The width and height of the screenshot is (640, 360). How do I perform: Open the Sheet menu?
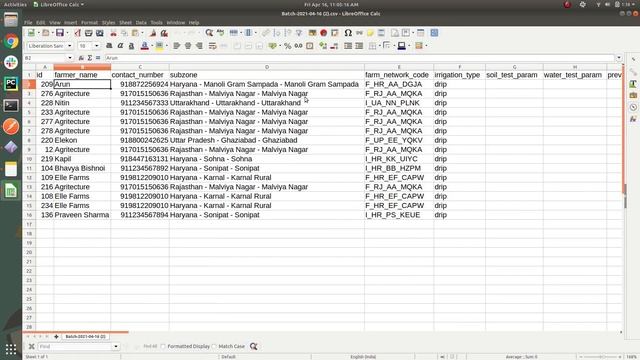(x=125, y=23)
